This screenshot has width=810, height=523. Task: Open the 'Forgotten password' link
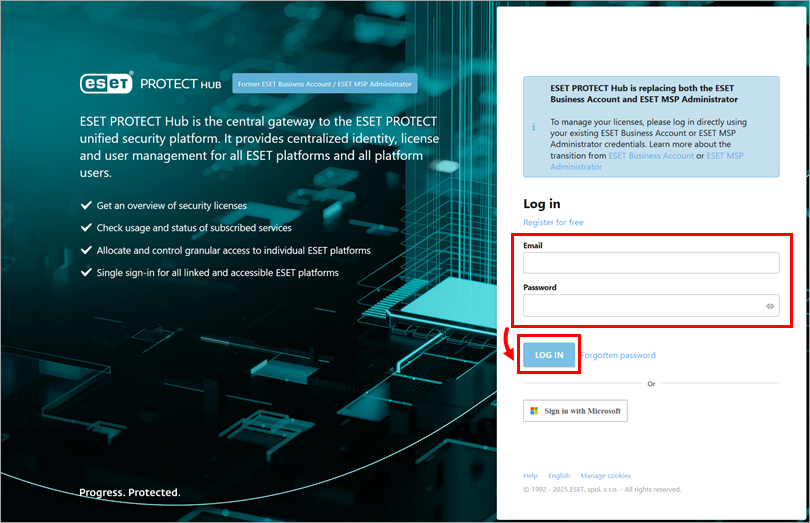618,355
